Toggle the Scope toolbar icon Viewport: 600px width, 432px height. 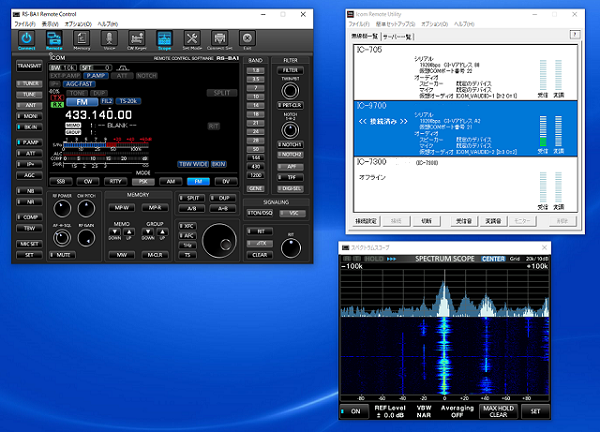click(165, 39)
